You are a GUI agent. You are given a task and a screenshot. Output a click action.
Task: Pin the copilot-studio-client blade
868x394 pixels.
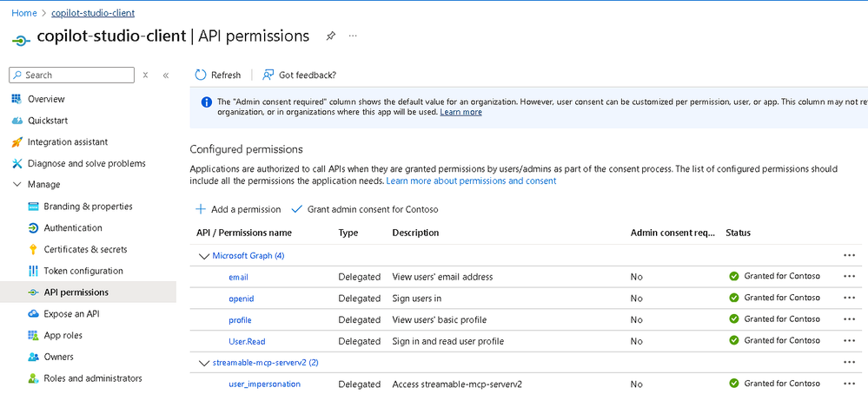(330, 36)
